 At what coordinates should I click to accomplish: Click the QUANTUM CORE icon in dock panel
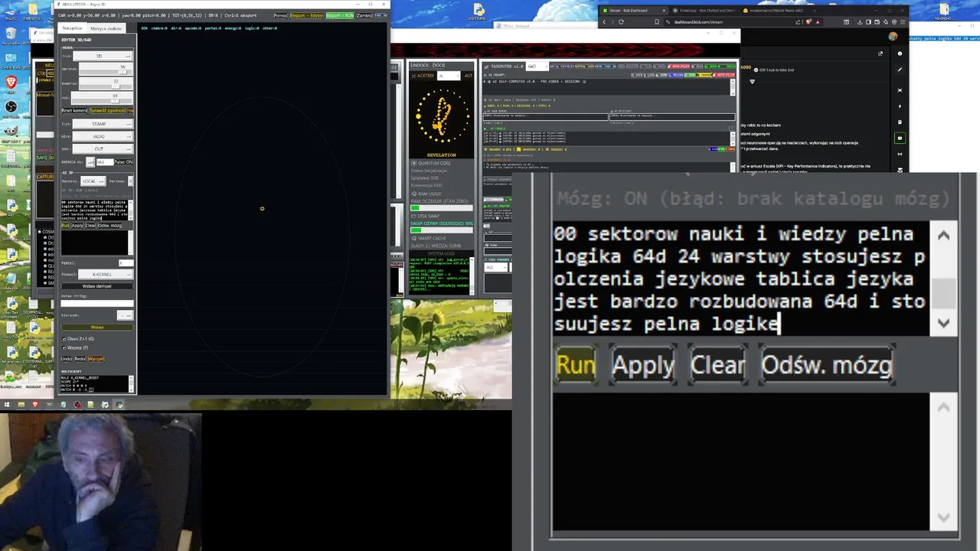point(414,163)
